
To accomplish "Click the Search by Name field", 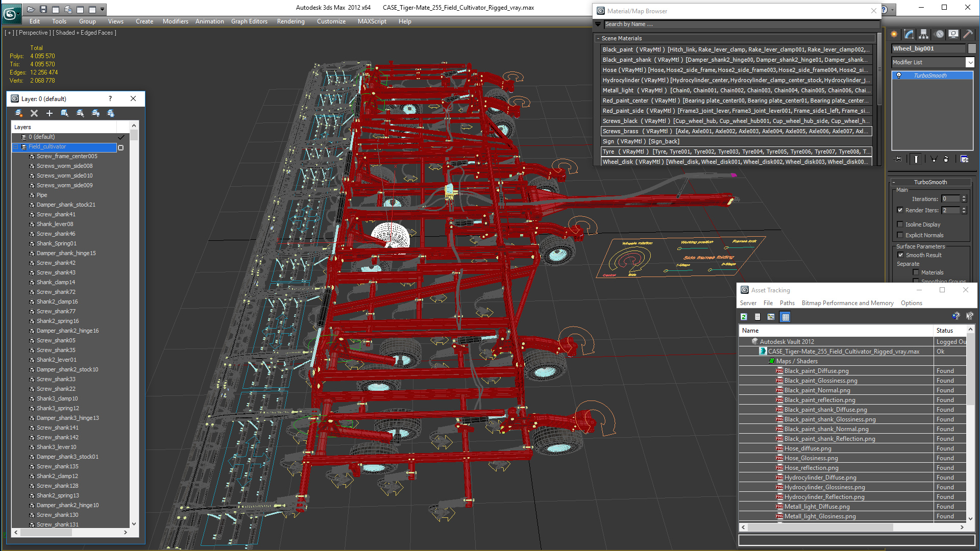I will point(742,24).
